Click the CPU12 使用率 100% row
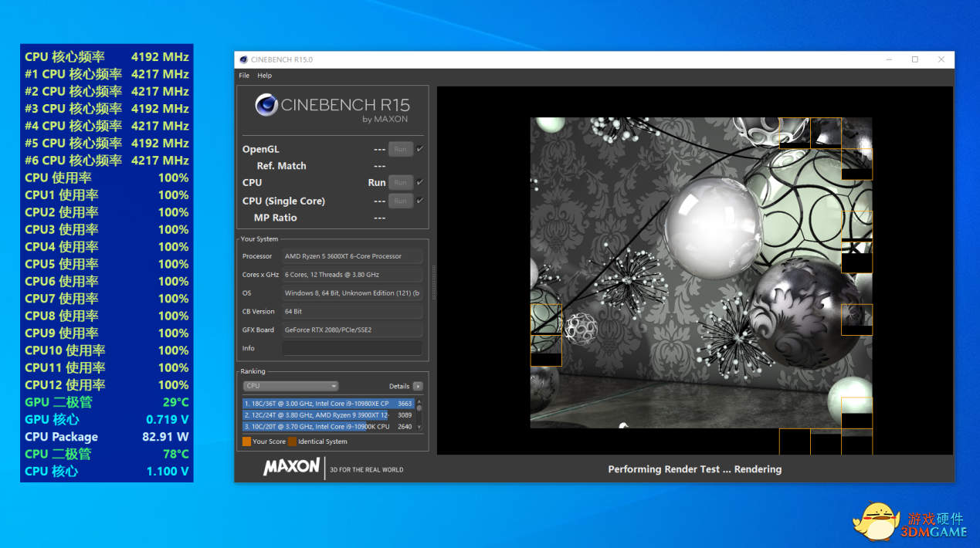 pyautogui.click(x=107, y=385)
